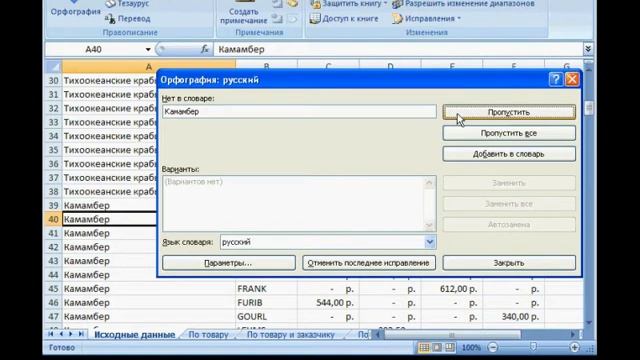Click cell with FRANK
The height and width of the screenshot is (360, 640).
266,289
